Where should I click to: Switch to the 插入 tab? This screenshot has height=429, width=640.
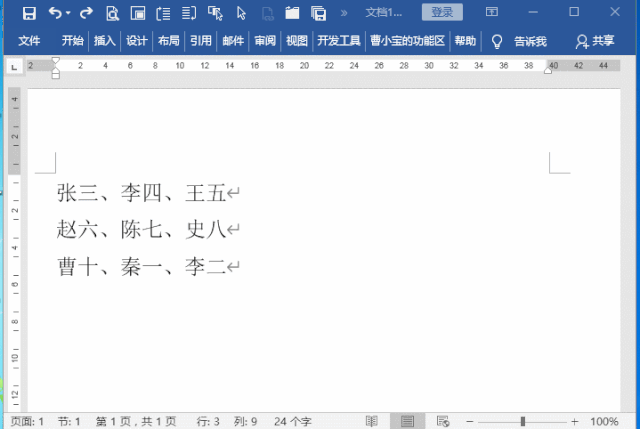104,41
